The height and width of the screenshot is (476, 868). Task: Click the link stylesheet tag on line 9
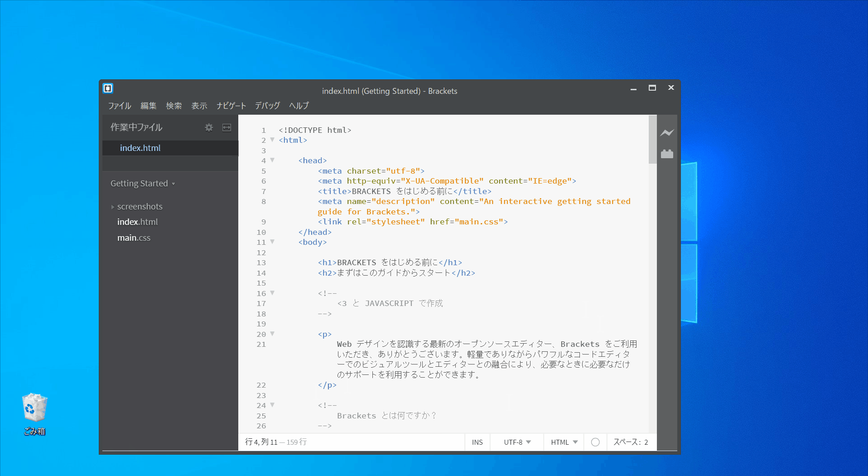413,222
